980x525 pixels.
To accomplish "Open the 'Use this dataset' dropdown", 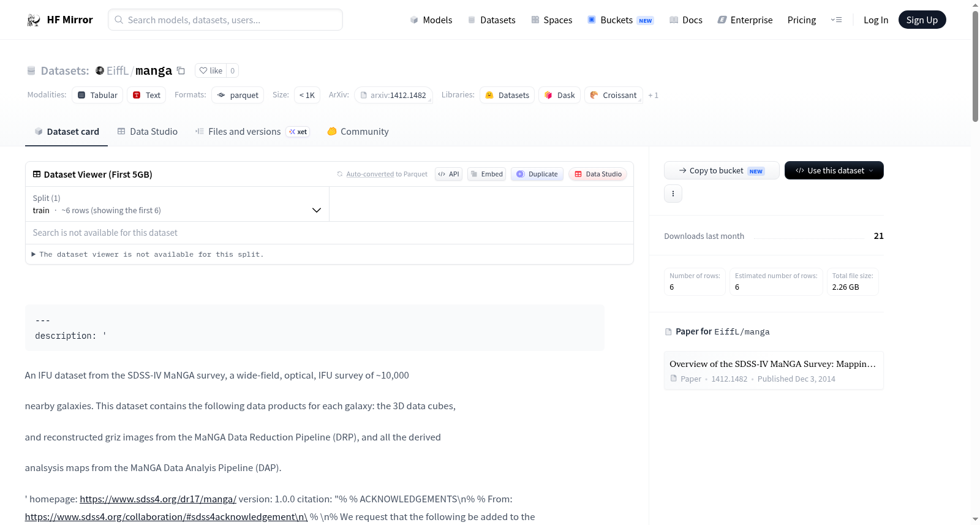I will click(x=834, y=170).
